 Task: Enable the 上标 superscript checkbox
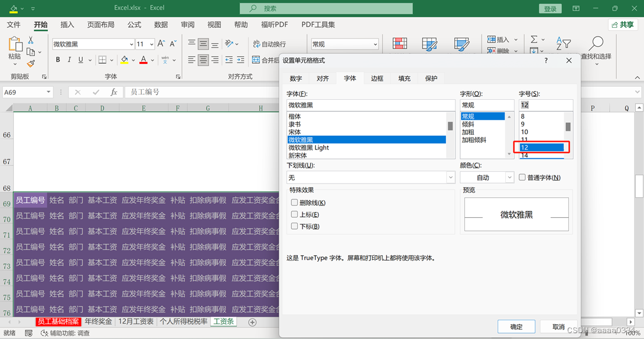pos(294,214)
